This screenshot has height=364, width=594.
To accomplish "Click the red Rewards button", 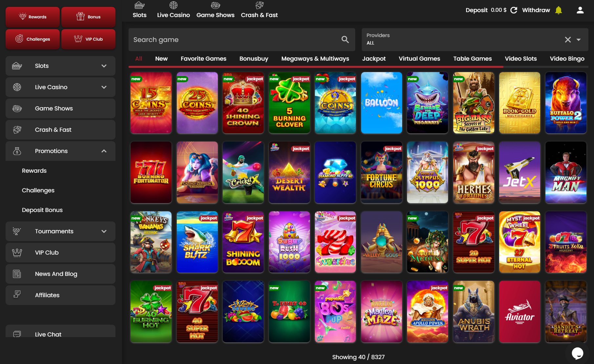I will click(x=32, y=17).
